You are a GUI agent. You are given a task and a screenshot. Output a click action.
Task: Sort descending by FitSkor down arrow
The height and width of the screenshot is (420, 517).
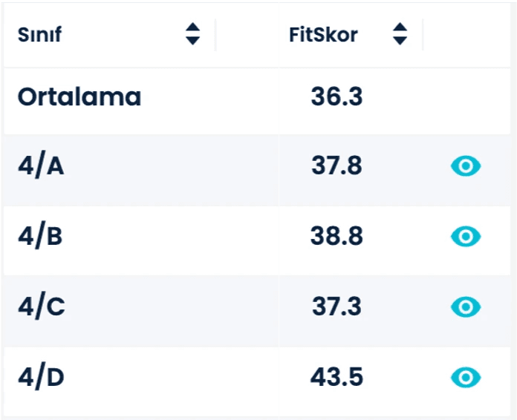pyautogui.click(x=400, y=40)
